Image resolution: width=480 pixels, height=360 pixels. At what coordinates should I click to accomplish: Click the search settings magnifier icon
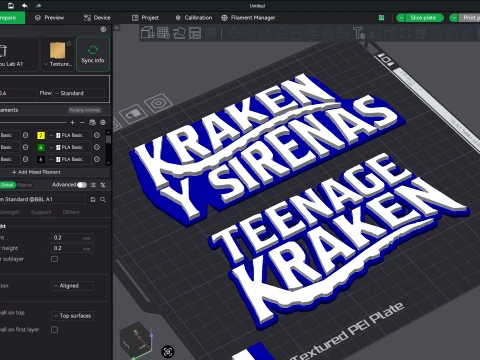pos(103,199)
